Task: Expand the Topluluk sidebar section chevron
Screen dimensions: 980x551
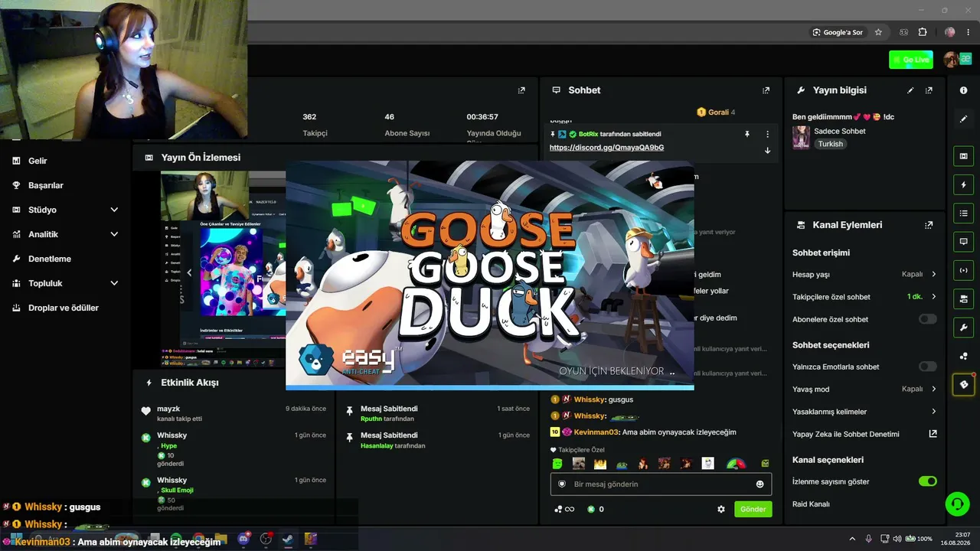Action: tap(114, 283)
